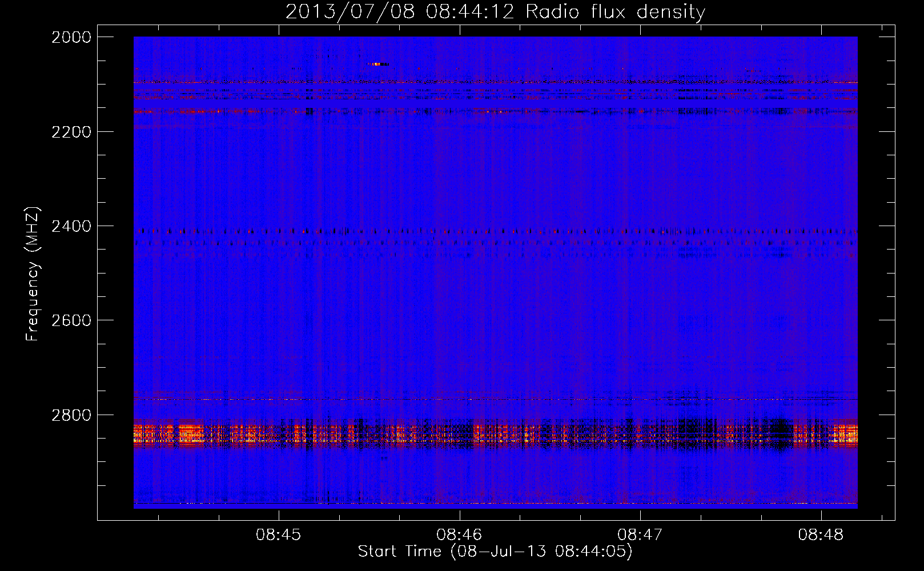Image resolution: width=924 pixels, height=571 pixels.
Task: Click the "Start Time (08-Jul-13 08:44:05)" axis label
Action: click(x=495, y=552)
